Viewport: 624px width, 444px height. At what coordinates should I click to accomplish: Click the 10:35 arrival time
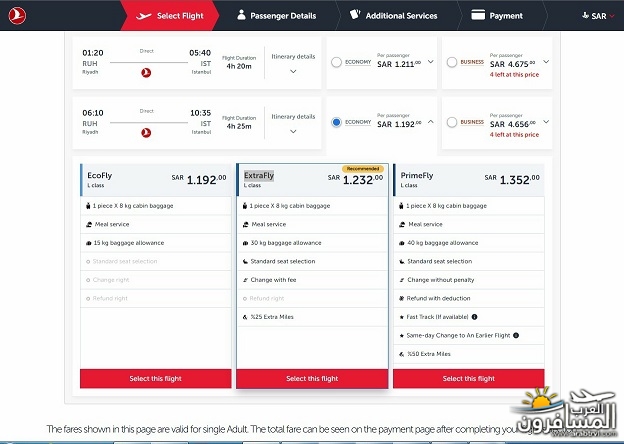coord(200,113)
